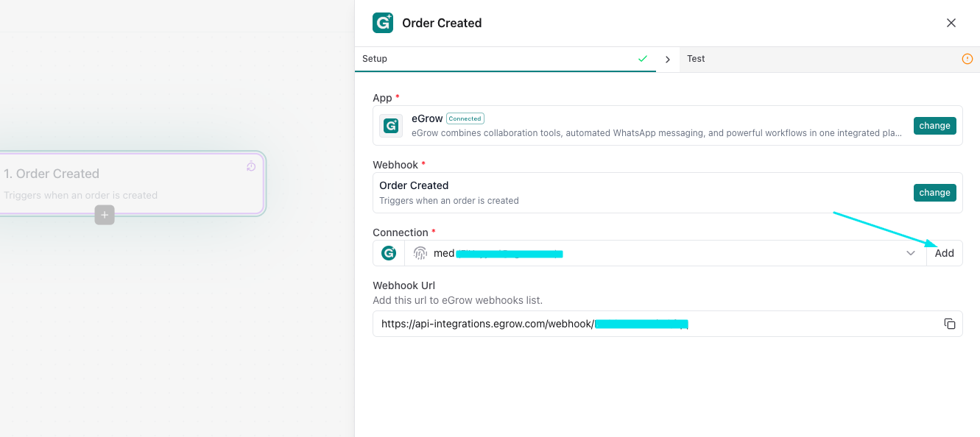This screenshot has height=437, width=980.
Task: Click the chevron between Setup and Test
Action: point(668,60)
